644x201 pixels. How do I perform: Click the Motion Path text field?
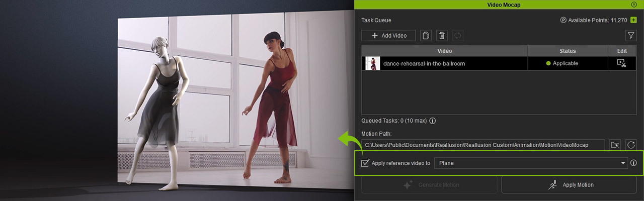[x=483, y=145]
